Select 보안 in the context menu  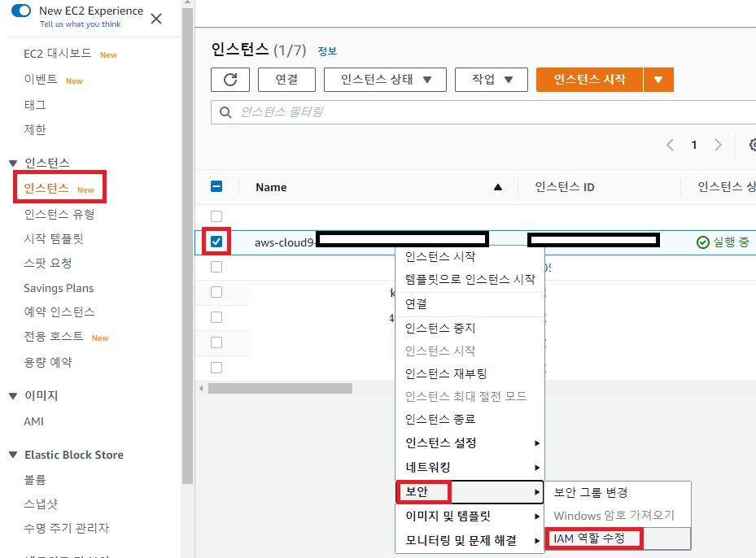point(470,492)
